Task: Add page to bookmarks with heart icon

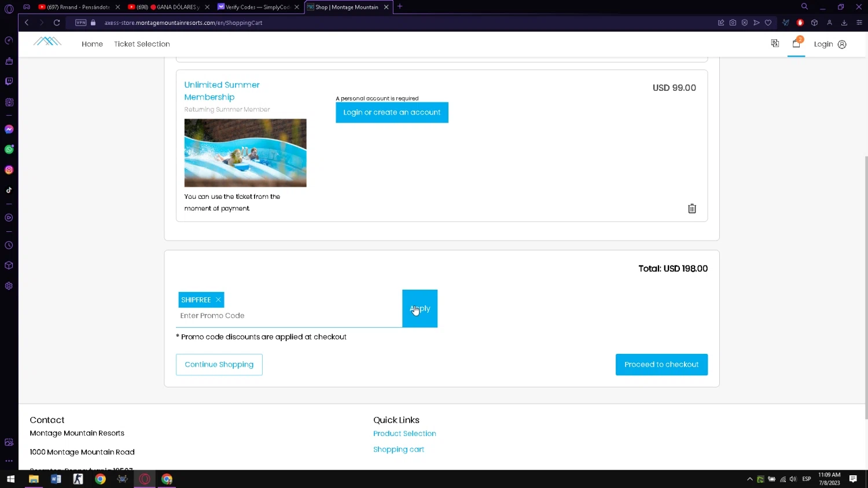Action: 768,23
